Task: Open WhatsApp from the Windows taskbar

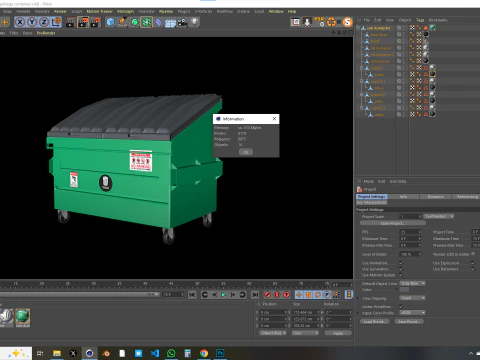Action: click(x=171, y=353)
